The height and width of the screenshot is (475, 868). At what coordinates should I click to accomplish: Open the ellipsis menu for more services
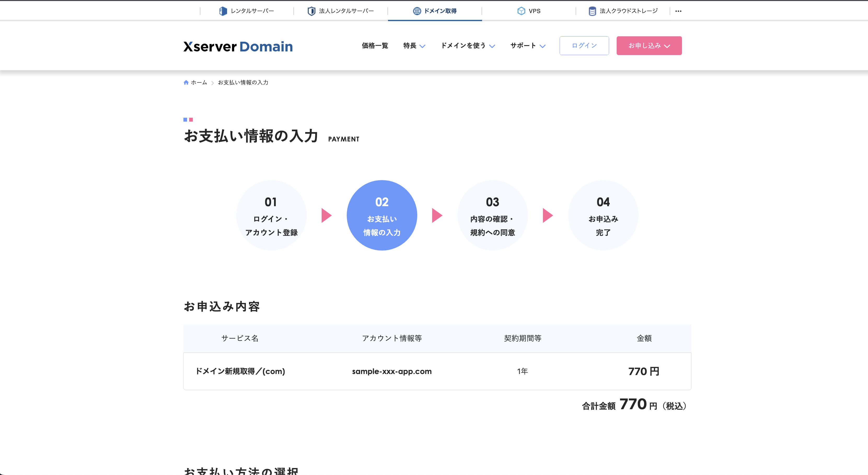[679, 11]
